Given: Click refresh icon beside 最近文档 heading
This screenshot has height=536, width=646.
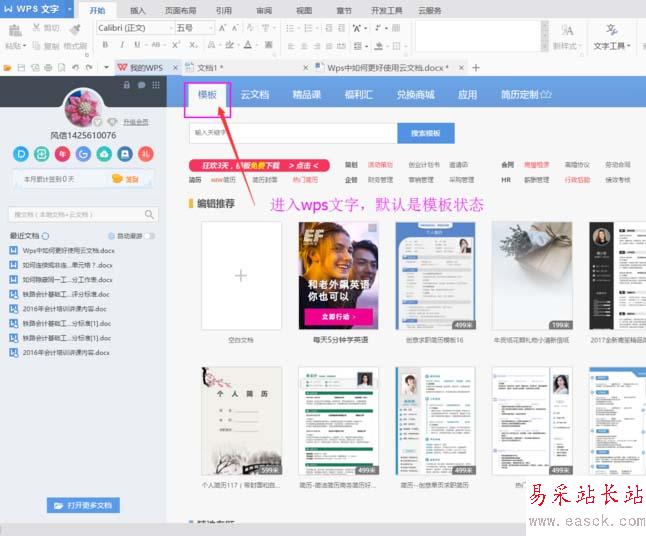Looking at the screenshot, I should [x=45, y=236].
